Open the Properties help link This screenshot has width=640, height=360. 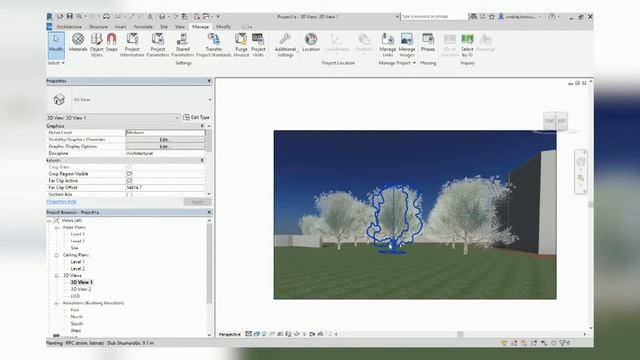tap(62, 202)
